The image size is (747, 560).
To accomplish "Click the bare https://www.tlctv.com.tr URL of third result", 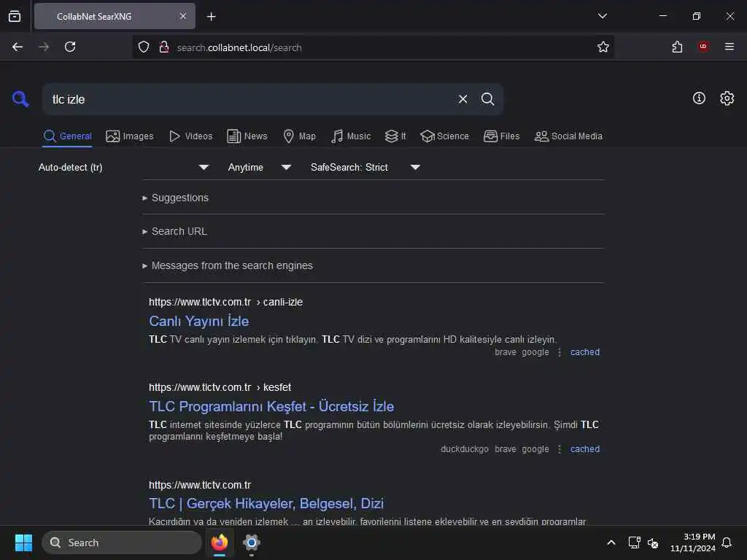I will coord(200,485).
